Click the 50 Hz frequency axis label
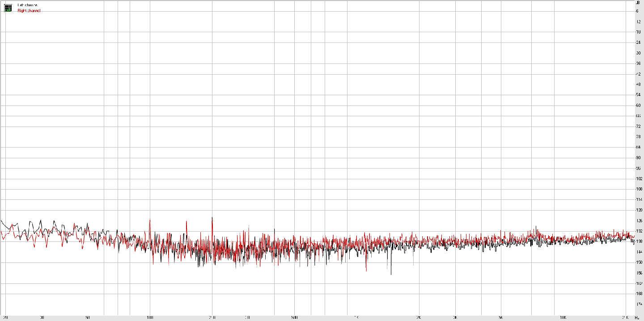This screenshot has width=644, height=321. (x=88, y=318)
